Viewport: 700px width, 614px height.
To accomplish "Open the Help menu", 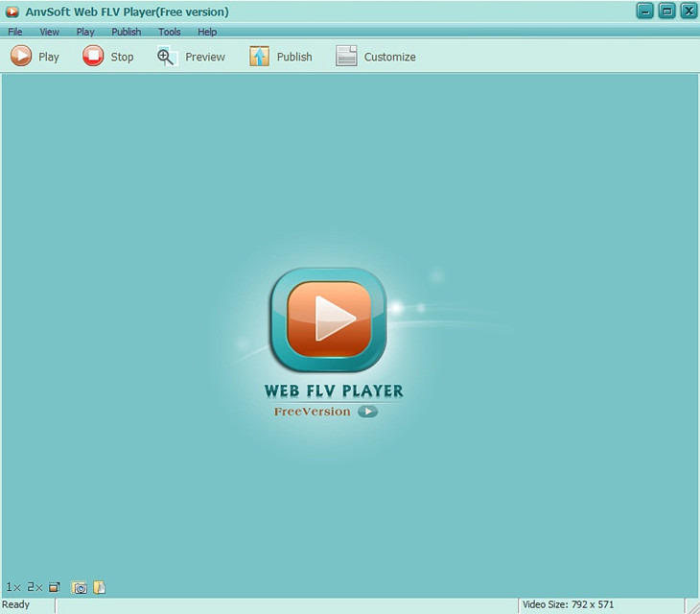I will 207,32.
